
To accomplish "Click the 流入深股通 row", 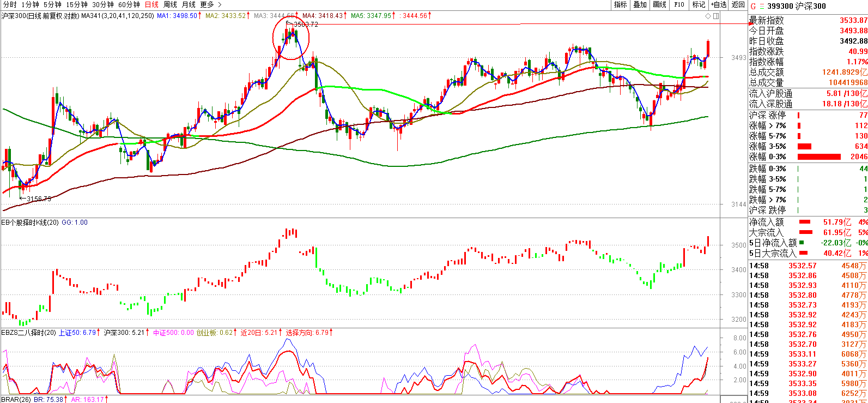I will pos(808,104).
